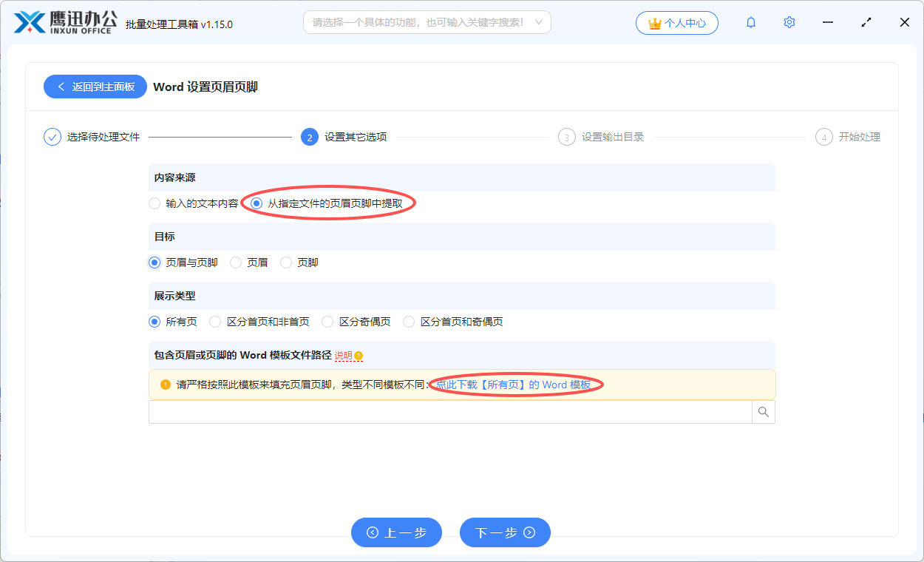
Task: Select 输入的文本内容 radio option
Action: tap(194, 203)
